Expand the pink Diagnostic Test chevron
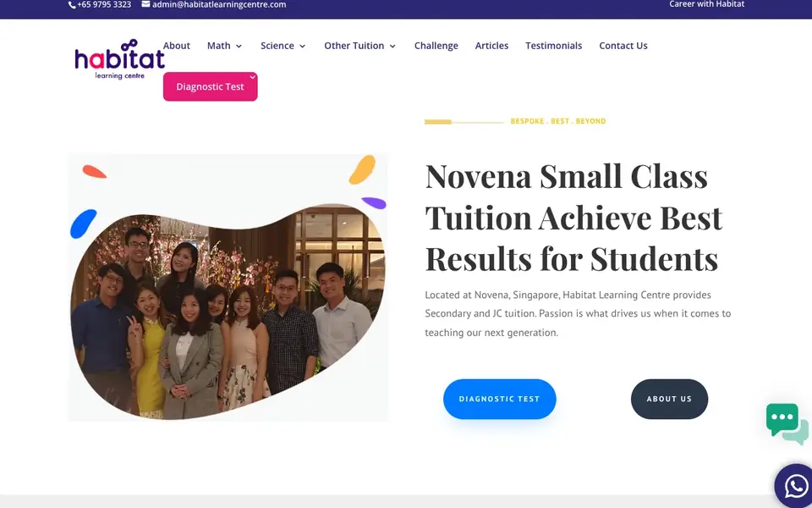Screen dimensions: 812x508 point(252,77)
